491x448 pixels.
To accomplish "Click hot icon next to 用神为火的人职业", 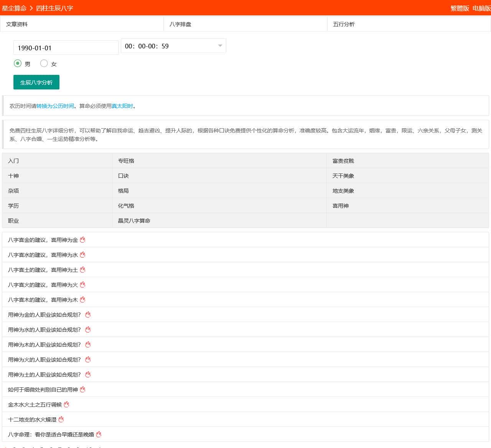I will pos(88,360).
